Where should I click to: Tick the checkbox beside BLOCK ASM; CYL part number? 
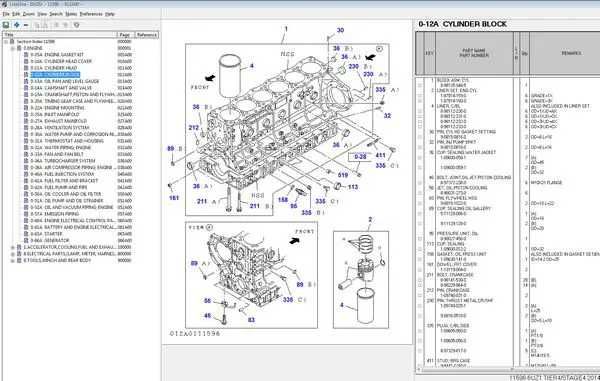[420, 86]
